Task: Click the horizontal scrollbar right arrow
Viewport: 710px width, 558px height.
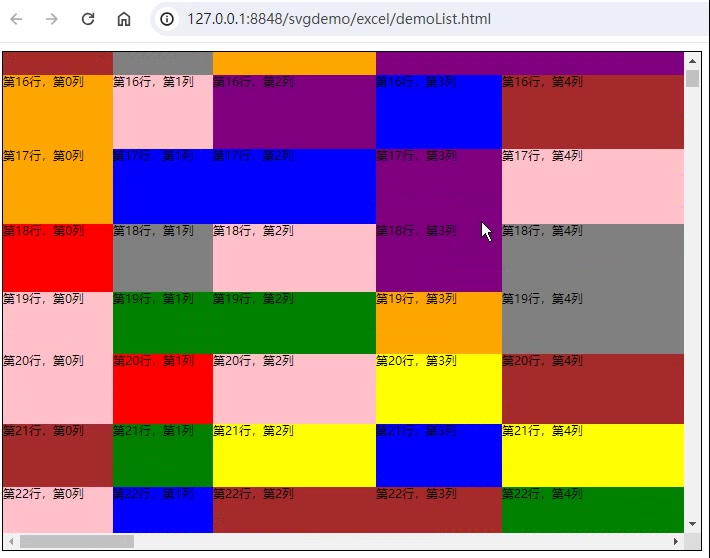Action: pyautogui.click(x=675, y=541)
